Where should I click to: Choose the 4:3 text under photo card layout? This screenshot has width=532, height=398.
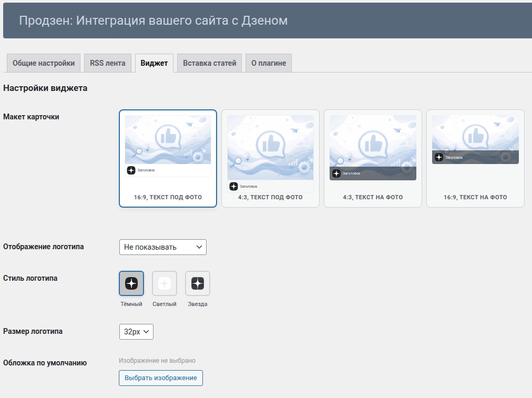[270, 158]
